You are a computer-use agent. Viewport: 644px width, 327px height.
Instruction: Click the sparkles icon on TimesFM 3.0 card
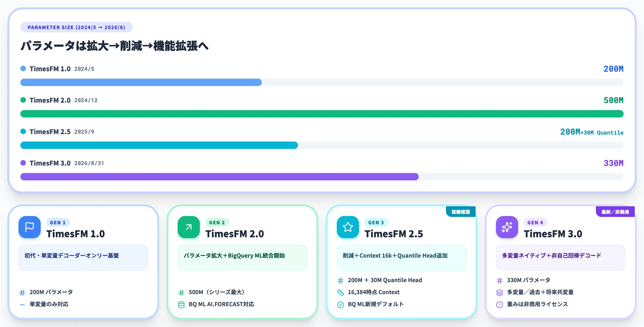coord(507,227)
